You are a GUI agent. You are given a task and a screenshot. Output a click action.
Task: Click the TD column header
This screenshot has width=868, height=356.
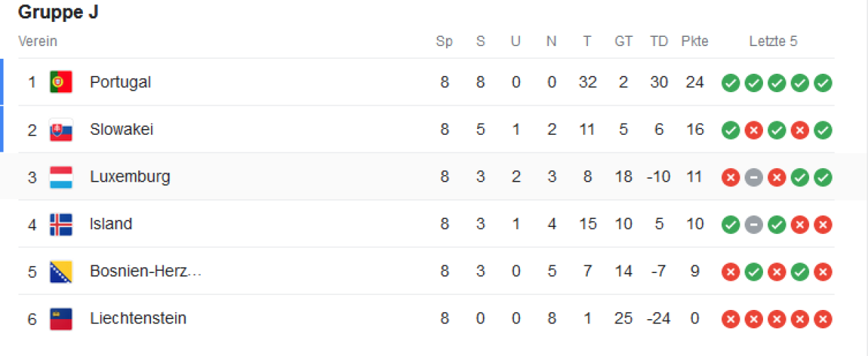click(659, 41)
